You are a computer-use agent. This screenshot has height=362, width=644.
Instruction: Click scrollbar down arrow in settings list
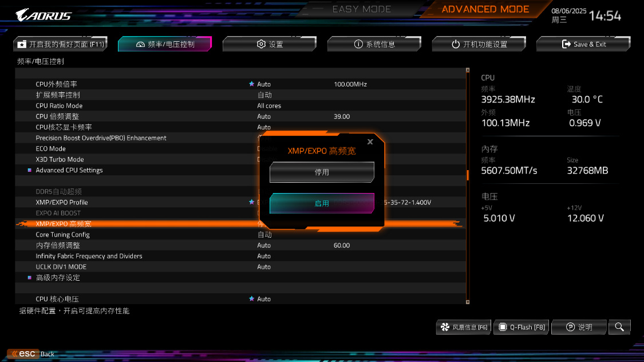point(468,302)
